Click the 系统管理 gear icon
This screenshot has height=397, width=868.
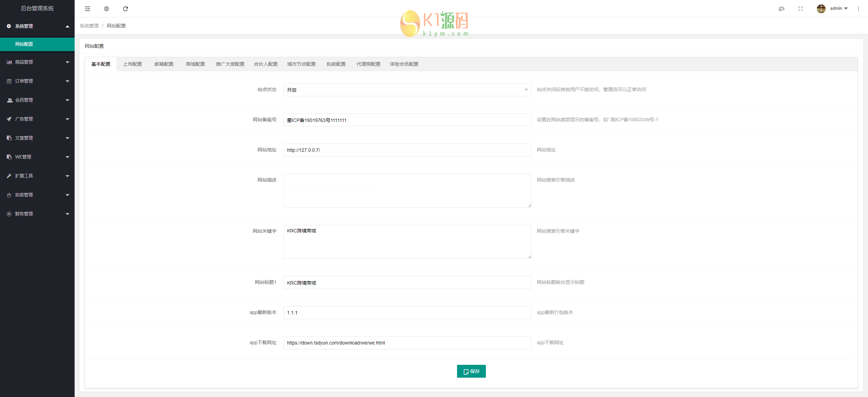pos(9,26)
